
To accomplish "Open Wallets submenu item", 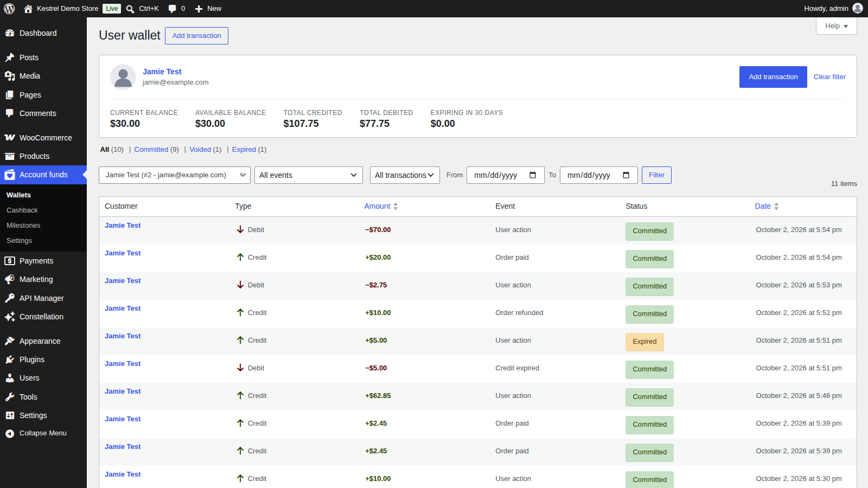I will click(x=18, y=195).
